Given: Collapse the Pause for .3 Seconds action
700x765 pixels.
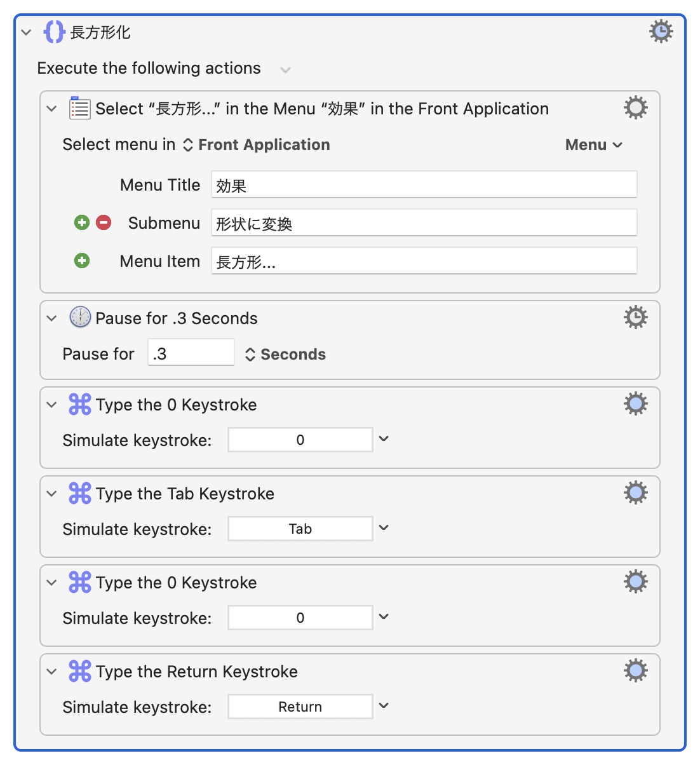Looking at the screenshot, I should tap(51, 318).
